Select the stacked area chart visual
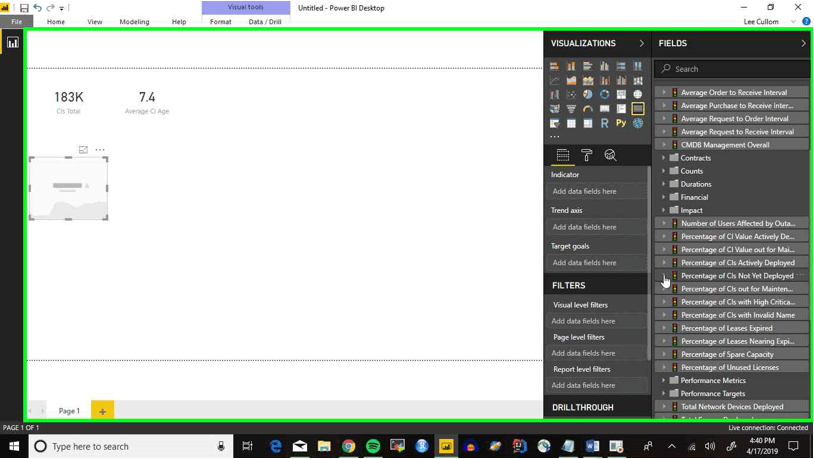This screenshot has width=814, height=459. tap(588, 80)
